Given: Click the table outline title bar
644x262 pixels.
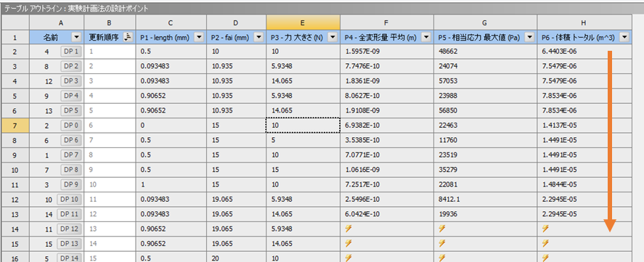Looking at the screenshot, I should (322, 8).
